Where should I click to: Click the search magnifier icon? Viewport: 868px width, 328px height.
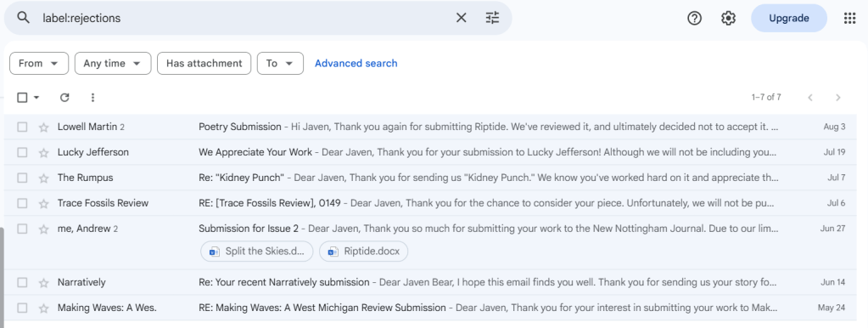click(x=23, y=18)
